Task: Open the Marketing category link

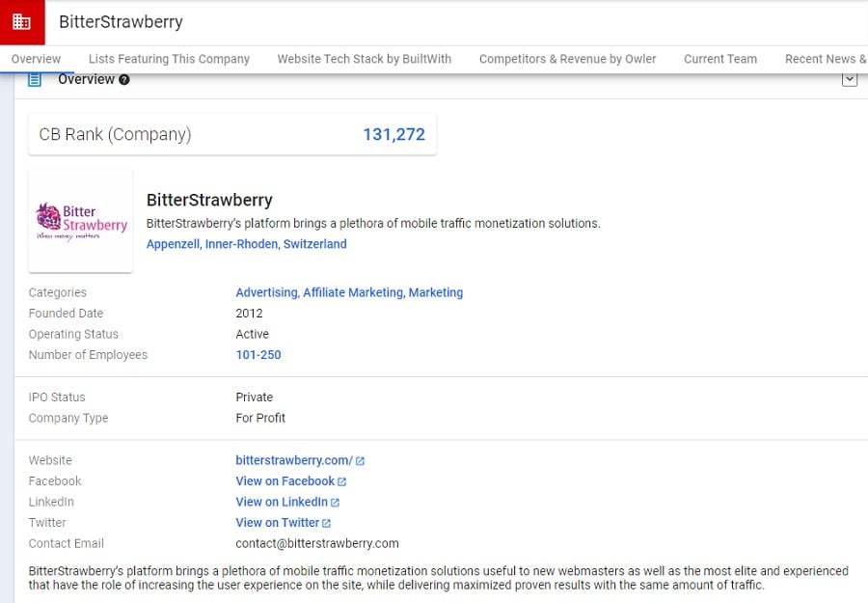Action: click(x=436, y=292)
